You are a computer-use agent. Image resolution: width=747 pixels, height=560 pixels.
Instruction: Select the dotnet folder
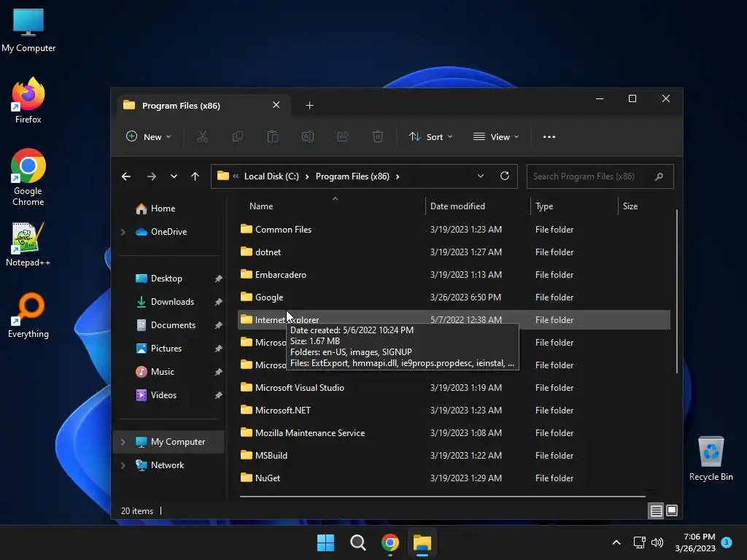click(454, 252)
